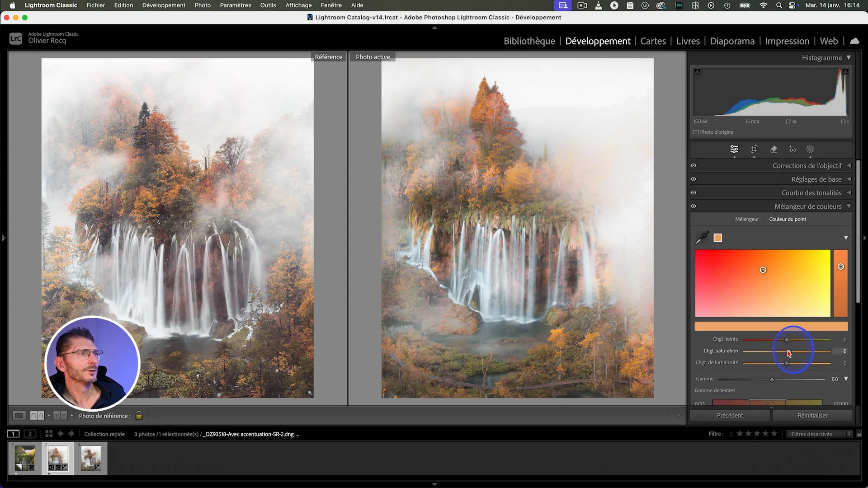Select the Crop and rotate tool

pyautogui.click(x=754, y=149)
